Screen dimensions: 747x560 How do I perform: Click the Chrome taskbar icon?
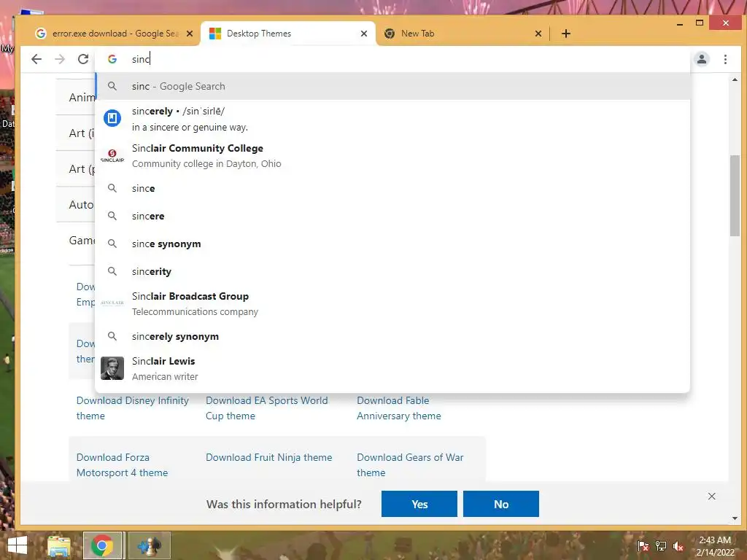[102, 545]
